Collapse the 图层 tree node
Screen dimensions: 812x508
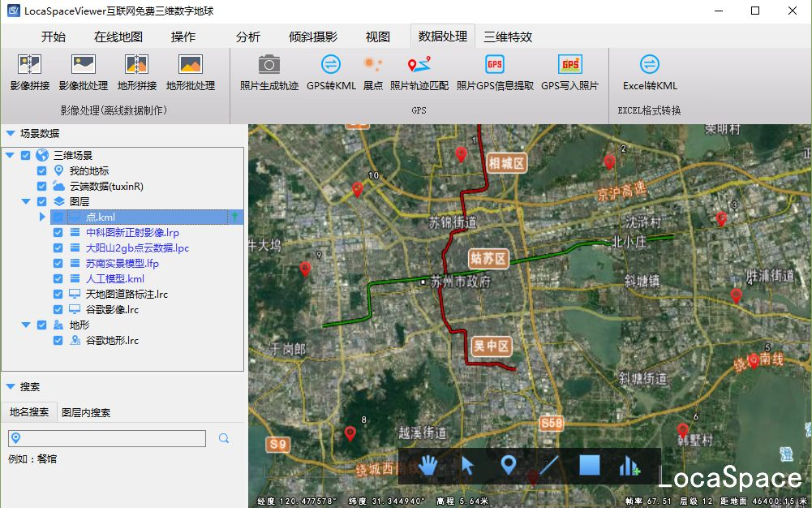coord(26,201)
